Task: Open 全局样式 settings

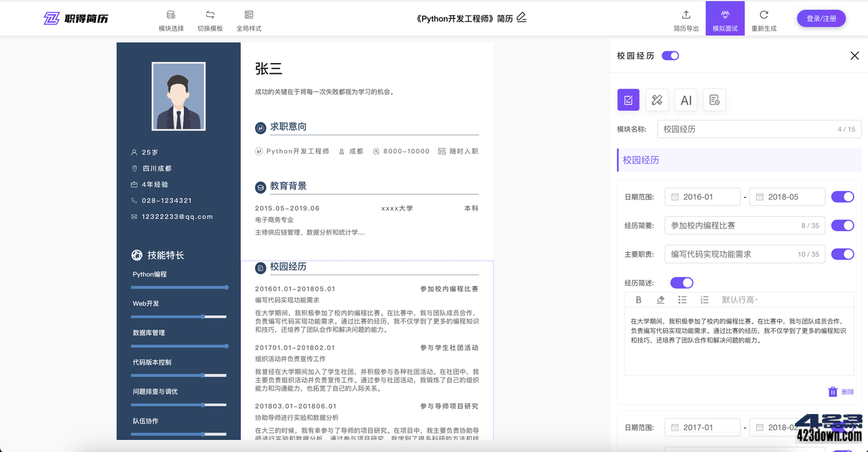Action: 249,18
